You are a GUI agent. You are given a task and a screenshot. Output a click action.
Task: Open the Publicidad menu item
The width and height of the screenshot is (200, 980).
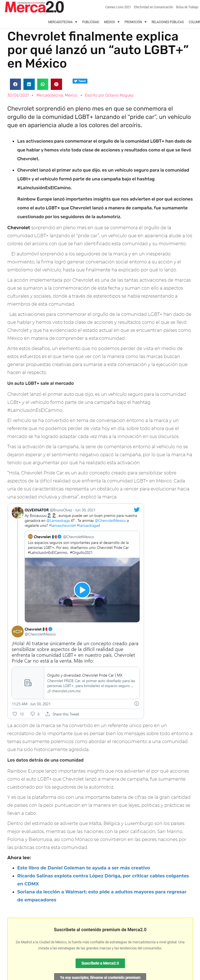click(90, 22)
